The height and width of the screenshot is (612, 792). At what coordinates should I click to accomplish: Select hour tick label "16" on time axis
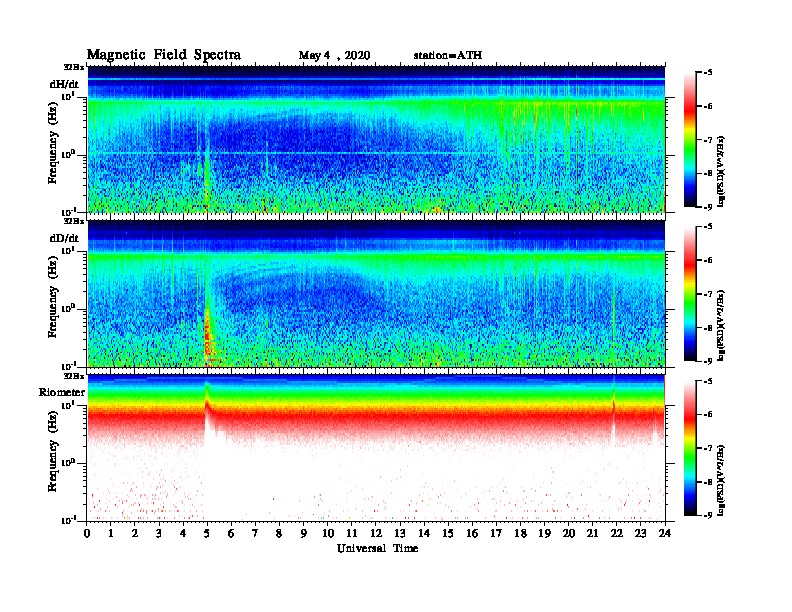point(472,533)
